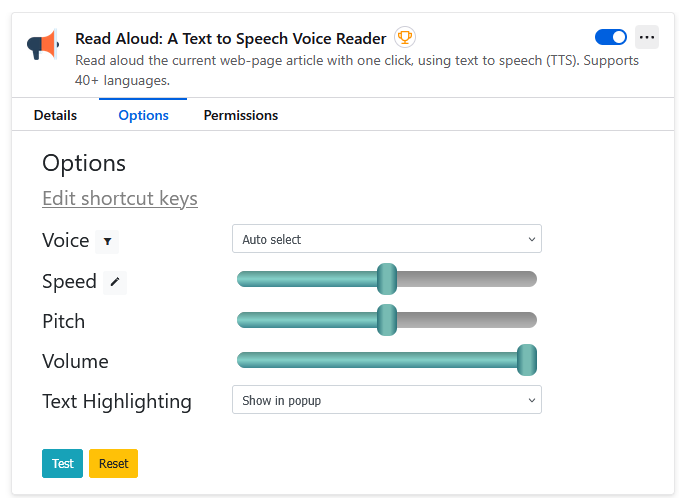679x498 pixels.
Task: Click the Voice filter funnel icon
Action: coord(107,242)
